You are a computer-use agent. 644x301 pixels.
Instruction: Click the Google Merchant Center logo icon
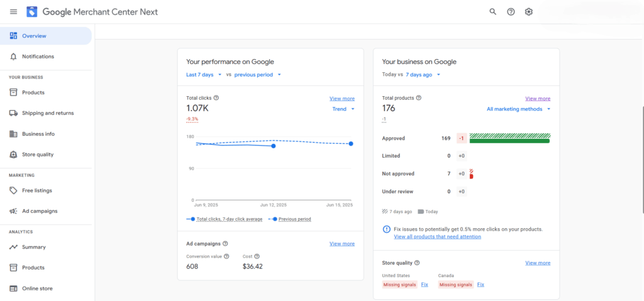32,11
